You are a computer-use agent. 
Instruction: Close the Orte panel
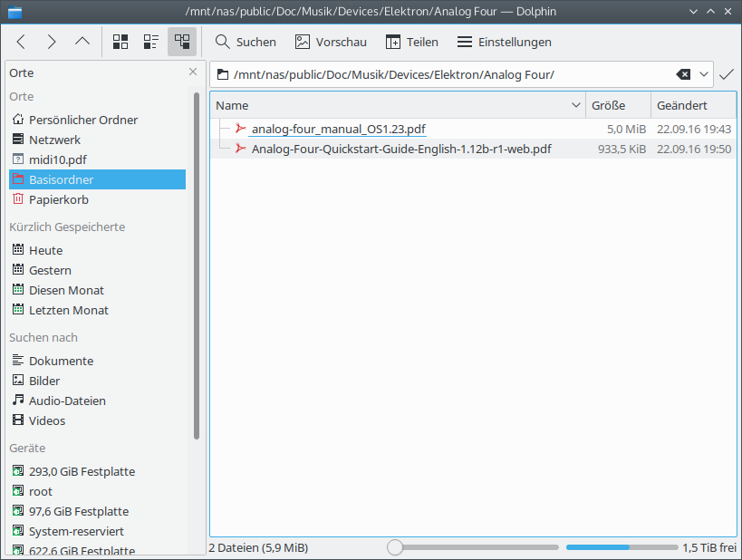click(x=193, y=72)
